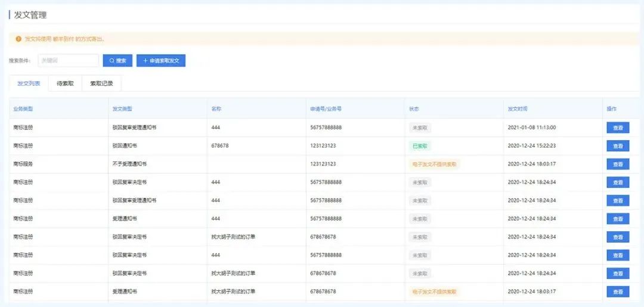This screenshot has height=307, width=644.
Task: Click the green 已索取 status tag
Action: [420, 146]
